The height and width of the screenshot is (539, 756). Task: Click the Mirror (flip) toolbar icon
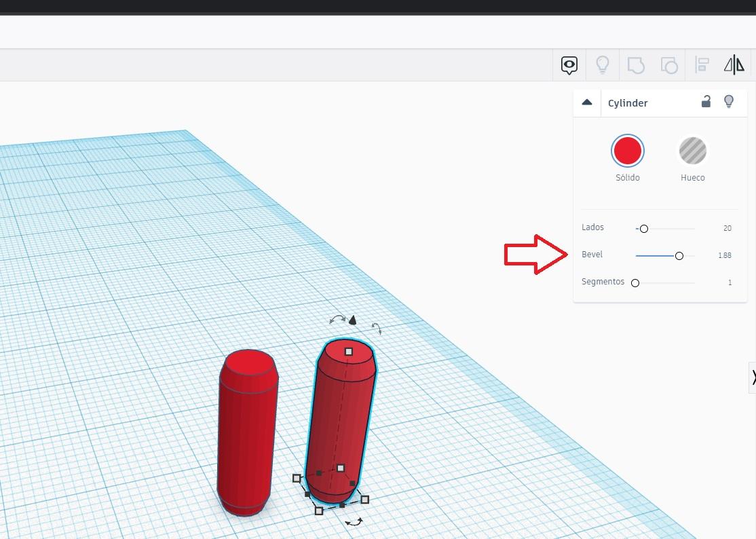[x=734, y=64]
